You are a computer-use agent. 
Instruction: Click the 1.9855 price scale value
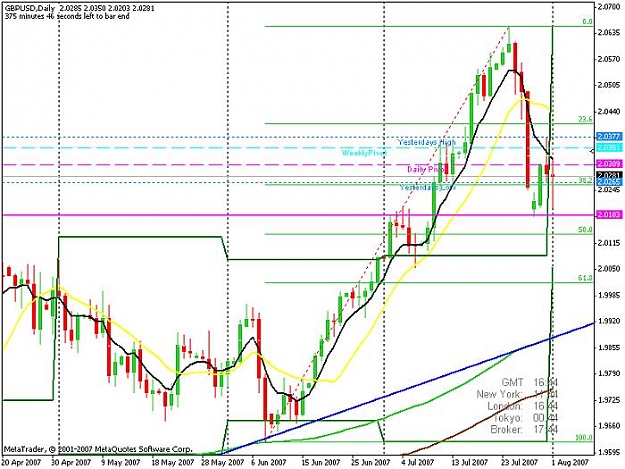pos(610,347)
